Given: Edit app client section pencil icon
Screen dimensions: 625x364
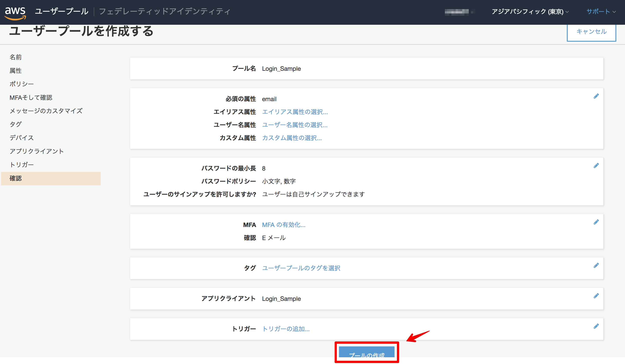Looking at the screenshot, I should click(596, 296).
